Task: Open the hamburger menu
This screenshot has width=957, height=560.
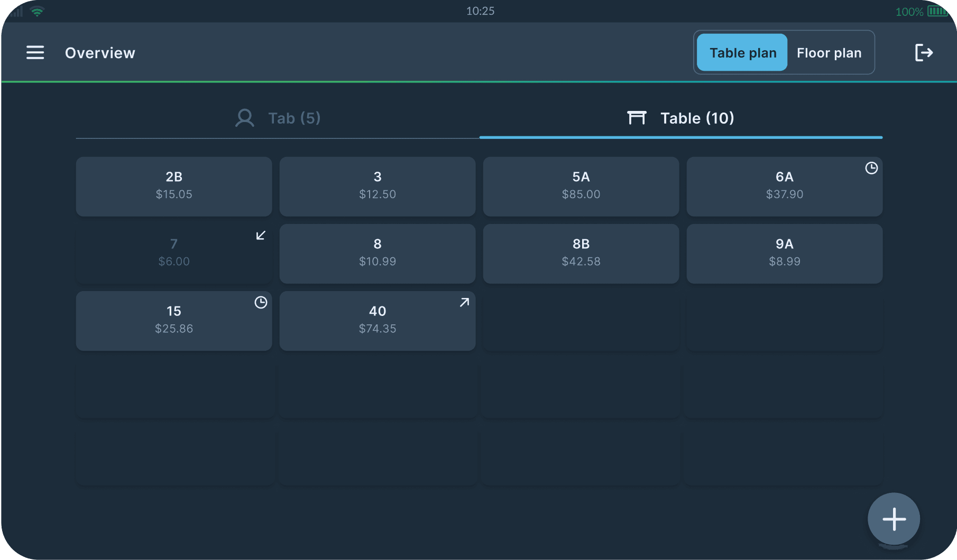Action: tap(35, 52)
